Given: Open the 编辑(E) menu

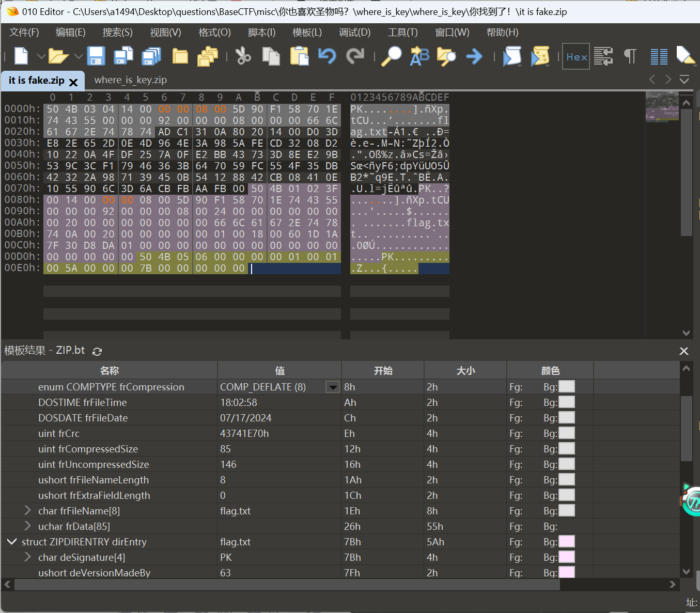Looking at the screenshot, I should pyautogui.click(x=71, y=33).
